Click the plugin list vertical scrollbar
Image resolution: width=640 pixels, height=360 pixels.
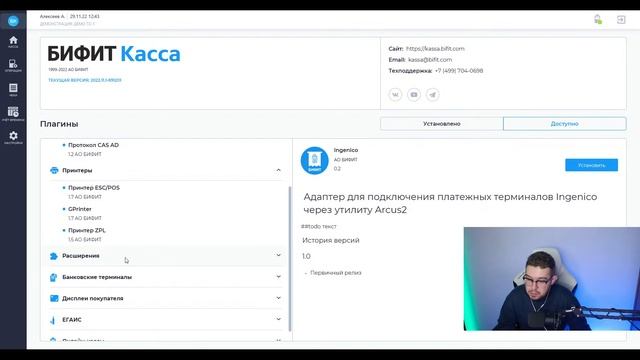click(290, 259)
